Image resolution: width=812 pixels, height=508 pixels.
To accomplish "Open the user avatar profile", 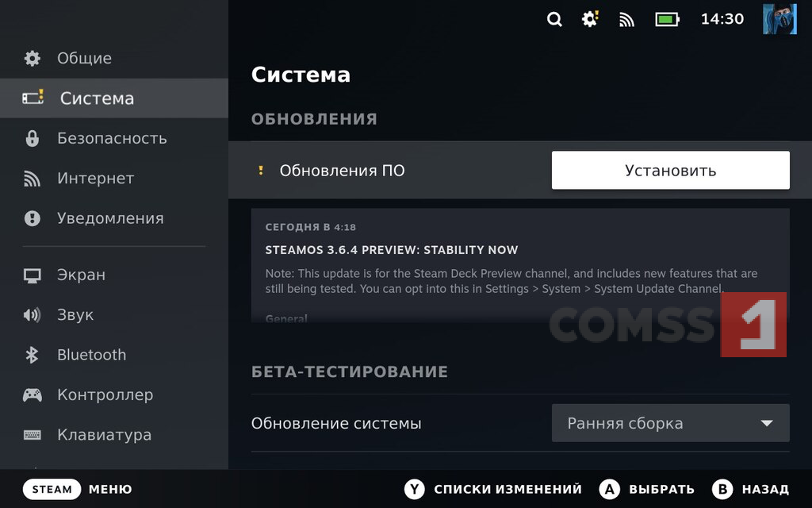I will click(779, 19).
